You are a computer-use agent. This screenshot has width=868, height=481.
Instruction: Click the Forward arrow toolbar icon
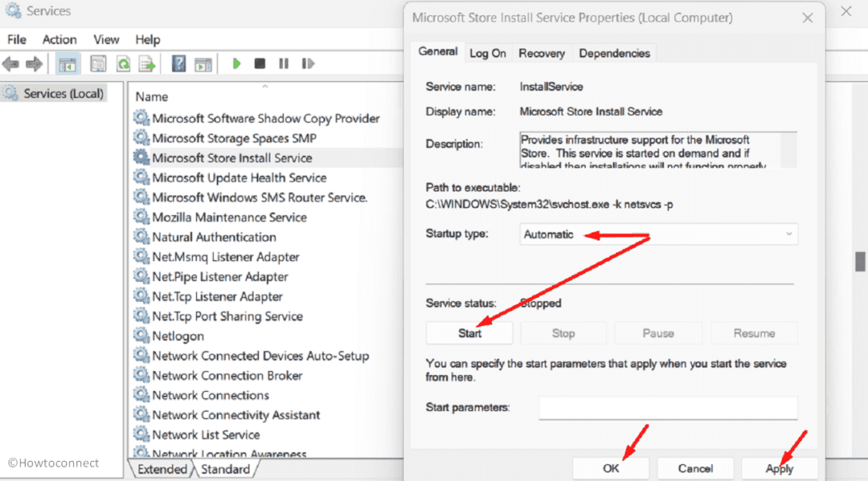pyautogui.click(x=34, y=65)
